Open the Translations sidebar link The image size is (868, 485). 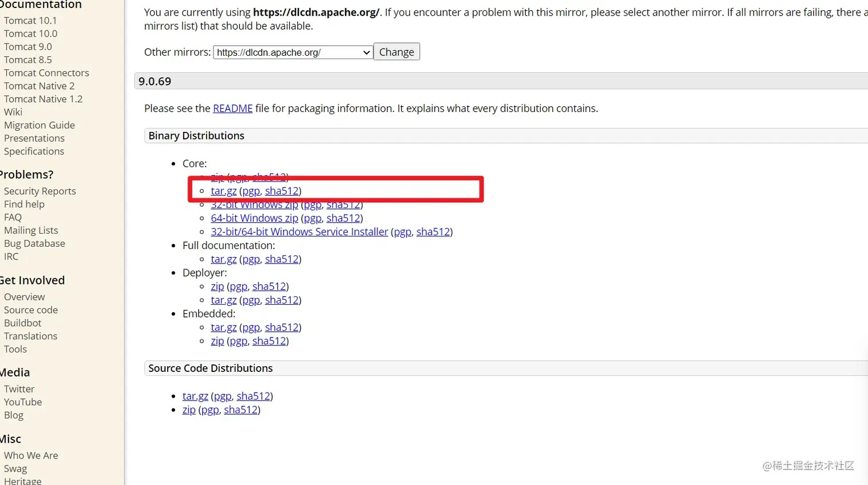coord(30,336)
